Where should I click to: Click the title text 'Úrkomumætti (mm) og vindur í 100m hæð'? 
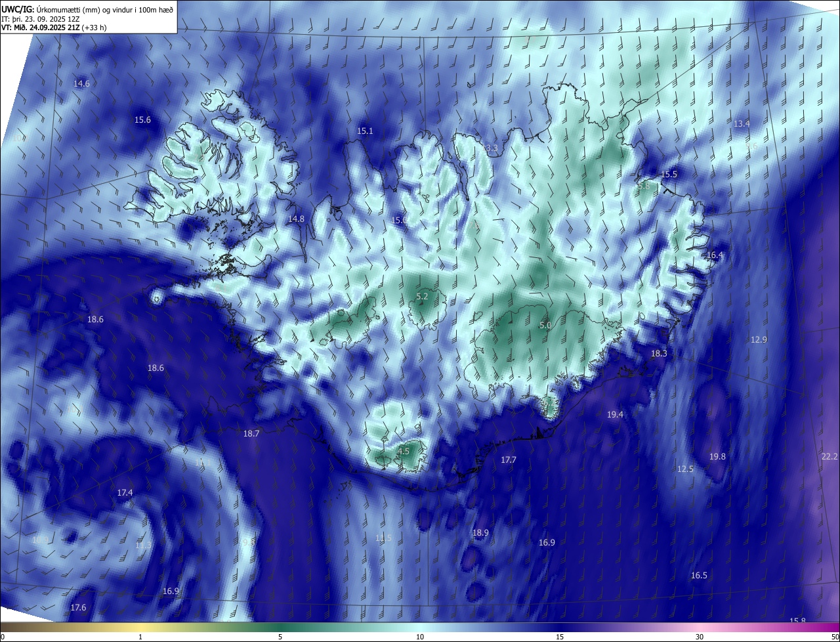(x=105, y=9)
